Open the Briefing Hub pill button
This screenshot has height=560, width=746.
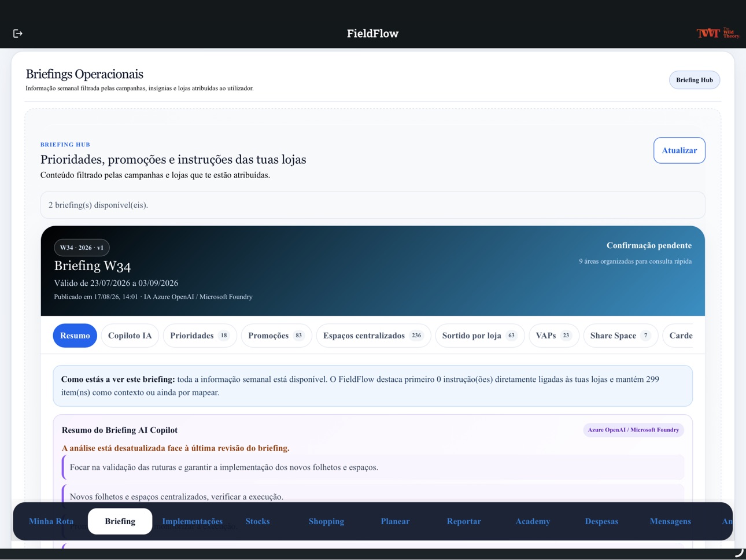tap(695, 80)
